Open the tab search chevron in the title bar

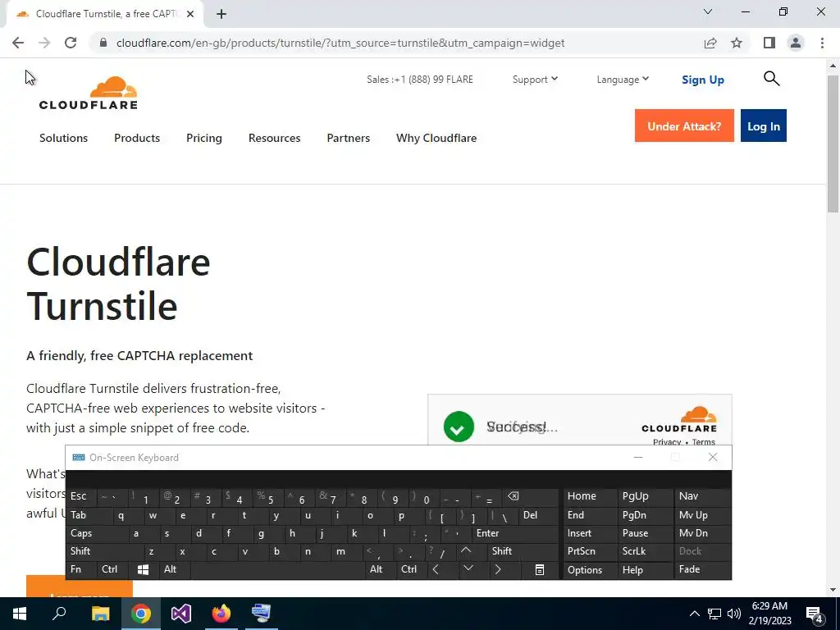708,11
